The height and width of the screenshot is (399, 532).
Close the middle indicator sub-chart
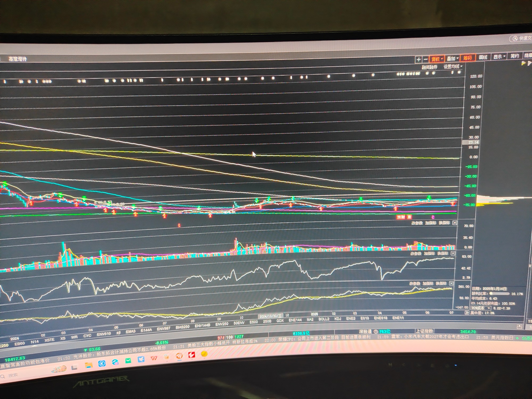pos(453,253)
